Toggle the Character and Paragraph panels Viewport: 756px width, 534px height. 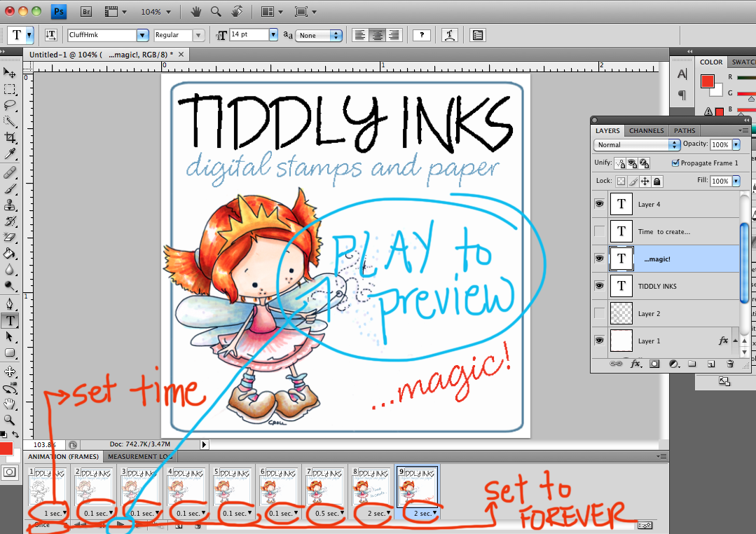point(477,35)
